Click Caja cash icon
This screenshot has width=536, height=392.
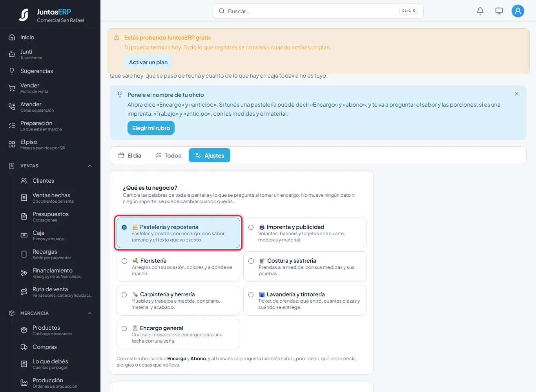point(24,236)
